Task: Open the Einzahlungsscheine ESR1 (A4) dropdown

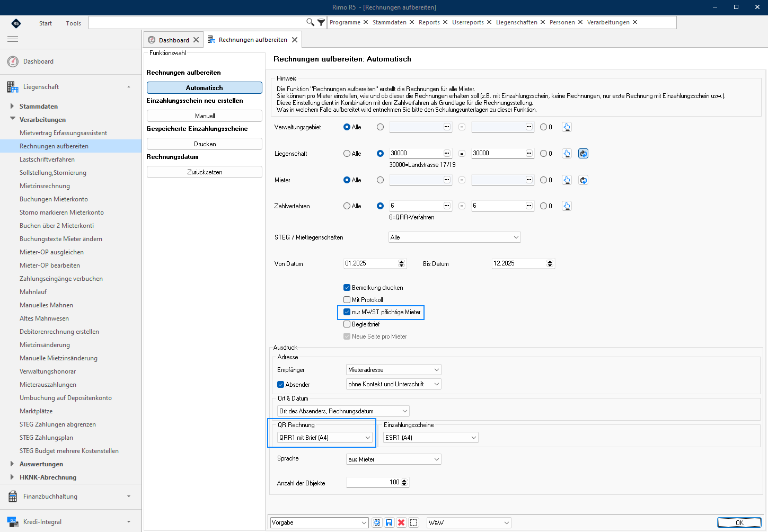Action: pos(431,438)
